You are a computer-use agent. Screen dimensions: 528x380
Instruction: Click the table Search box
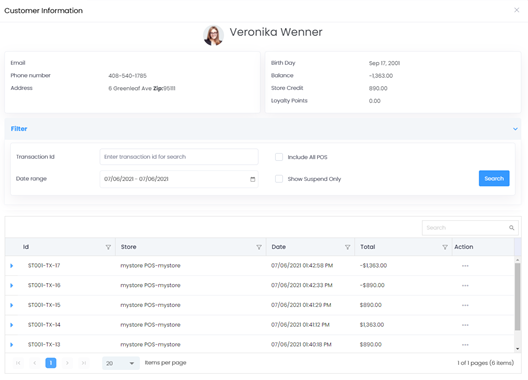470,228
